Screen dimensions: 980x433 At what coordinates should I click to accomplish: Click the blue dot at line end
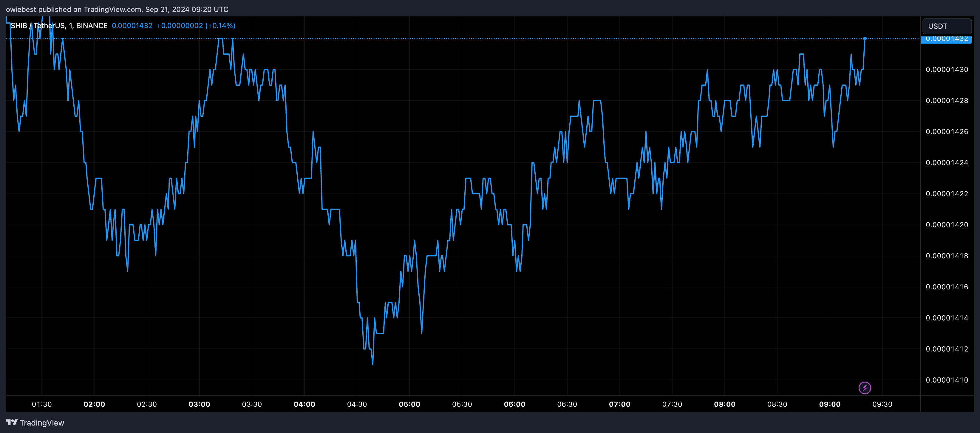coord(864,39)
